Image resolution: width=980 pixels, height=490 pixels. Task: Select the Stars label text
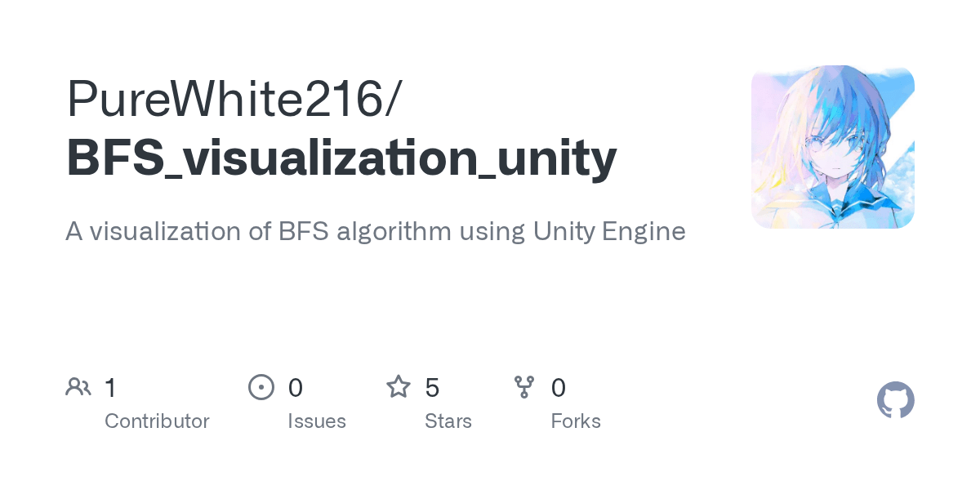(x=448, y=421)
